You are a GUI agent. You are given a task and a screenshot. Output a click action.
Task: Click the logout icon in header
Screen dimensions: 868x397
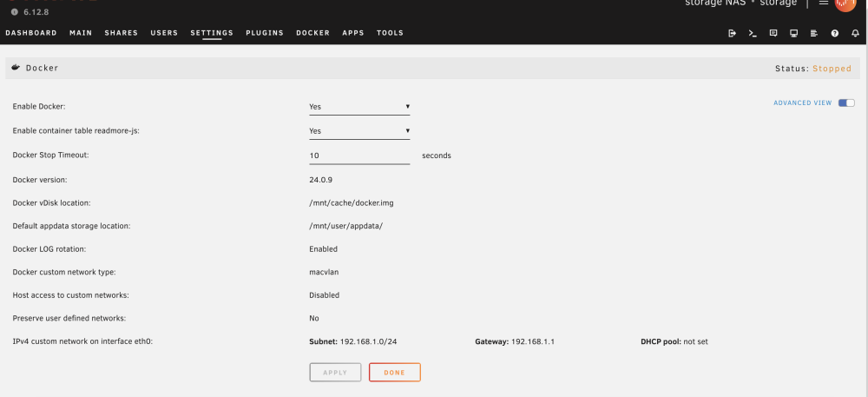click(732, 33)
